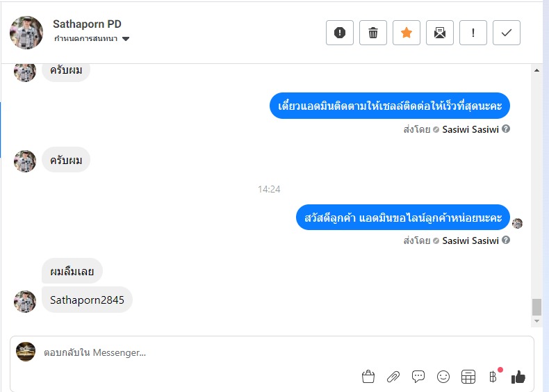Toggle the orange star follow-up marker

coord(406,33)
